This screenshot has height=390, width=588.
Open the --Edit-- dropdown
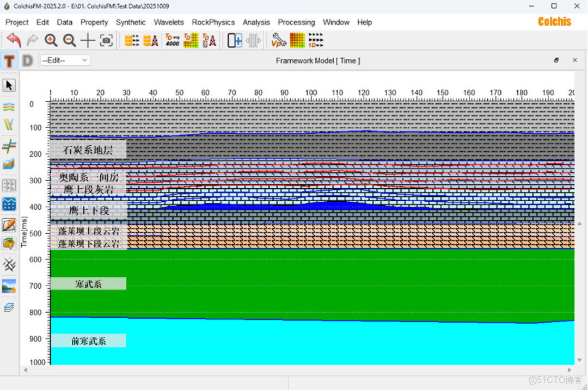point(65,60)
